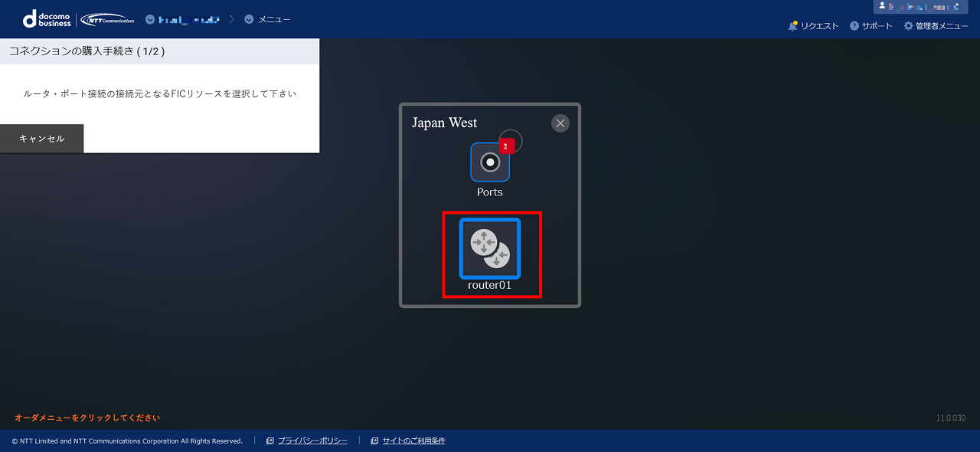Screen dimensions: 980x452
Task: Click the Japan West panel title
Action: tap(444, 123)
